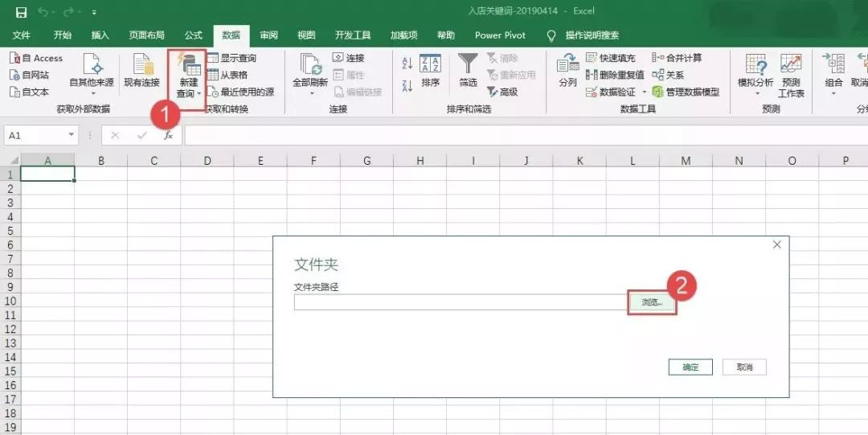Open the 排序 sort dialog
Screen dimensions: 868x435
[430, 71]
